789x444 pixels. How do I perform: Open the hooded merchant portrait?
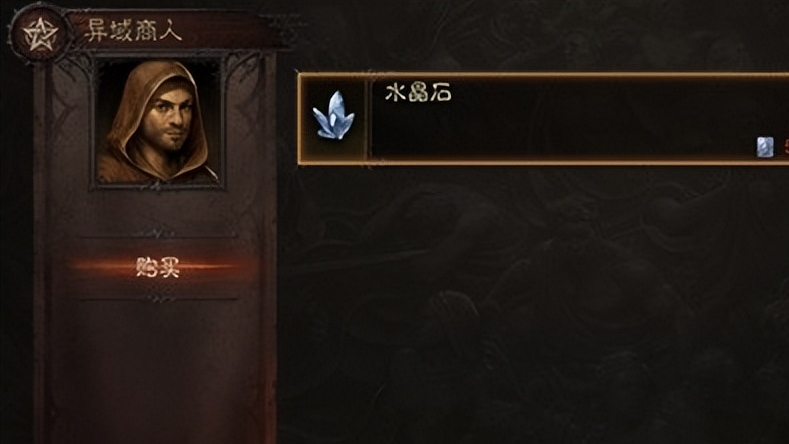tap(157, 121)
